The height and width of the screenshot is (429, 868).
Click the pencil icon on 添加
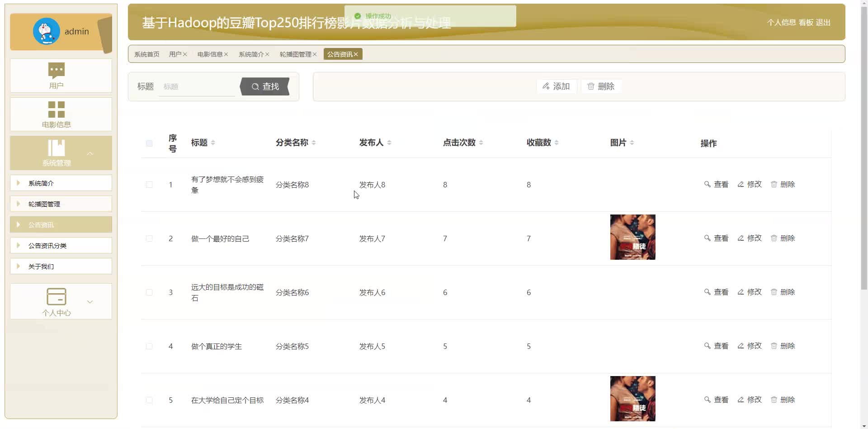[546, 86]
